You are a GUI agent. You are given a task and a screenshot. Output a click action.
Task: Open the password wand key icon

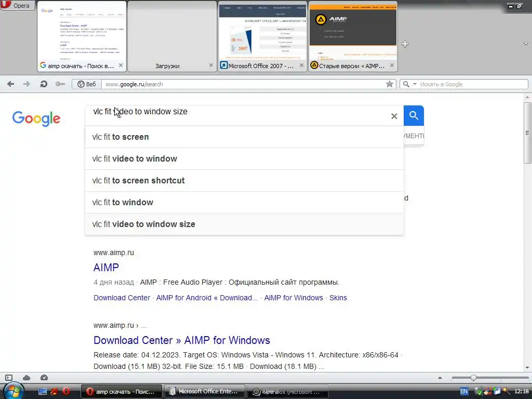(60, 84)
